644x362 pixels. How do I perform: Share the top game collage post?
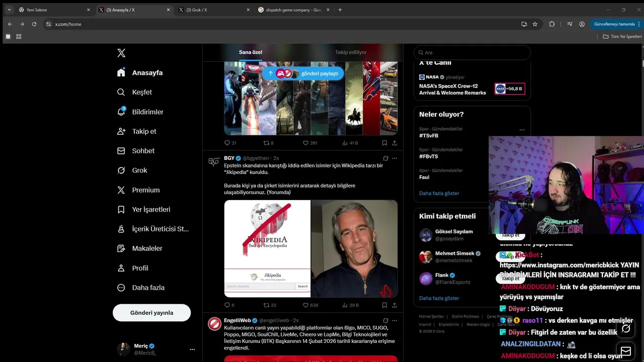pyautogui.click(x=394, y=143)
